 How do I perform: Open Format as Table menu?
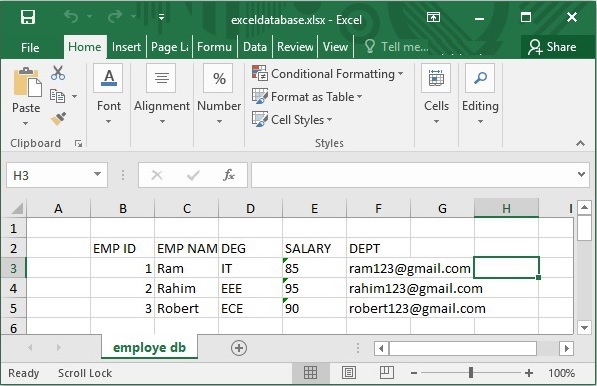point(307,97)
